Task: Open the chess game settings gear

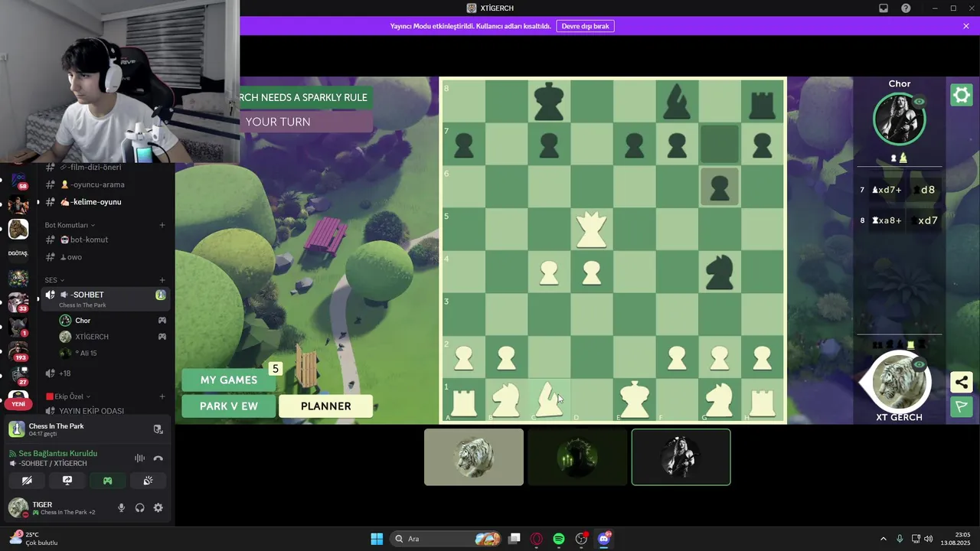Action: pos(961,95)
